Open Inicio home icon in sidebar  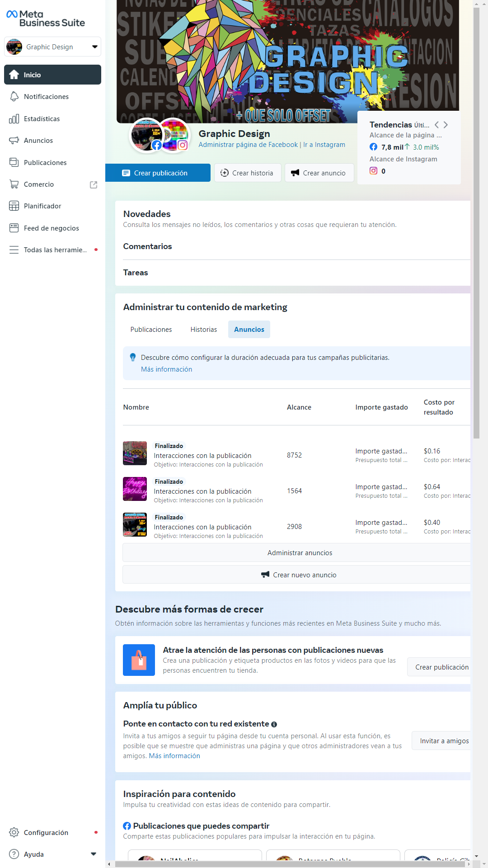tap(14, 75)
